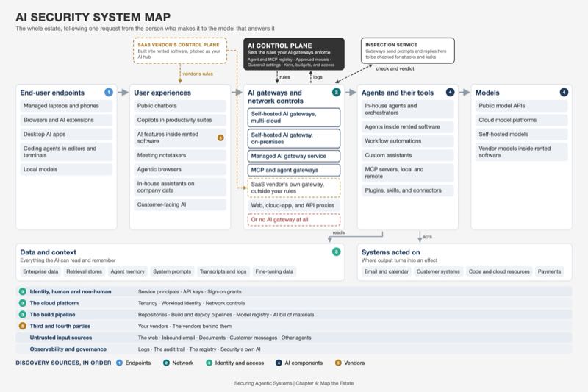Screen dimensions: 588x392
Task: Select 'Vendor models inside rented software'
Action: coord(522,152)
